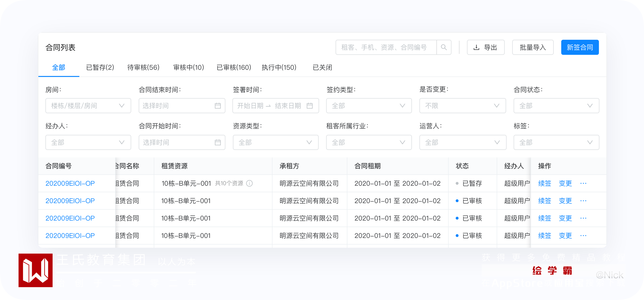
Task: Open more actions ellipsis in first row
Action: pyautogui.click(x=583, y=183)
